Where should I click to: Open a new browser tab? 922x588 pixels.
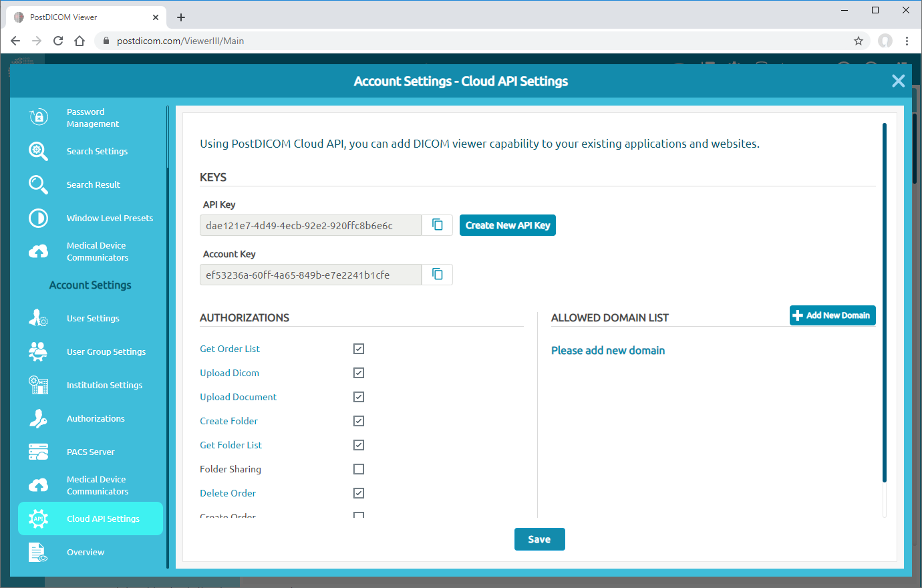click(x=181, y=17)
